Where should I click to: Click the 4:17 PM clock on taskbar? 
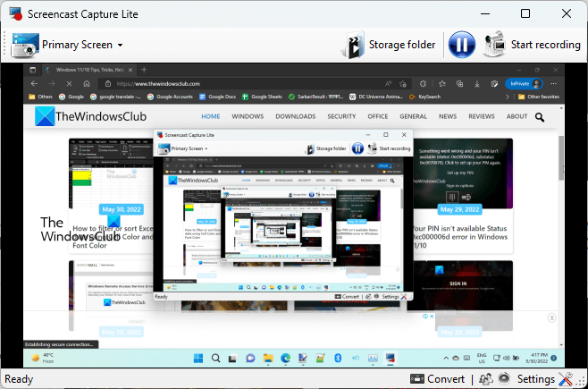[537, 358]
